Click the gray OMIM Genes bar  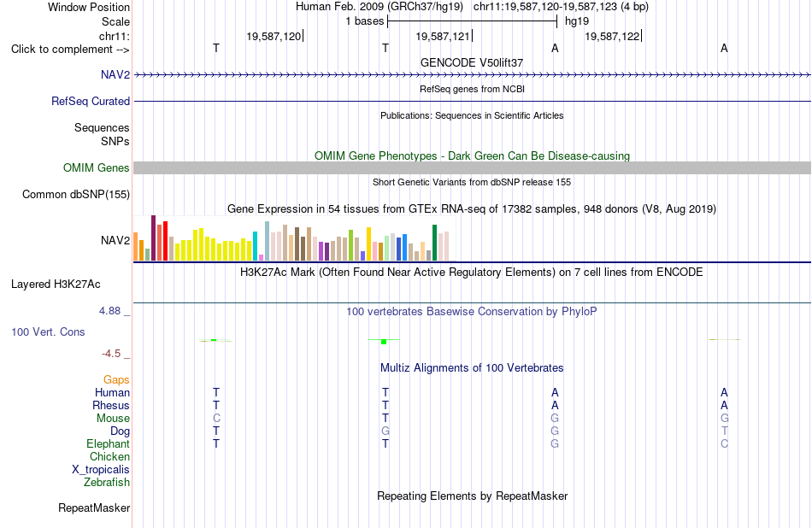472,167
